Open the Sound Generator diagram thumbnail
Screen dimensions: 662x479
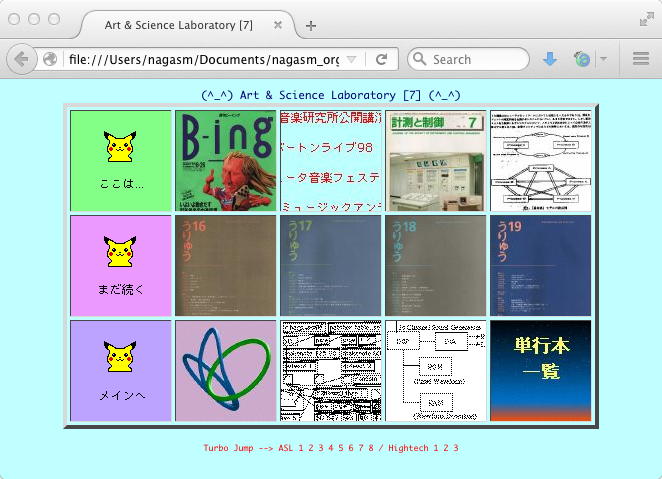[x=436, y=371]
